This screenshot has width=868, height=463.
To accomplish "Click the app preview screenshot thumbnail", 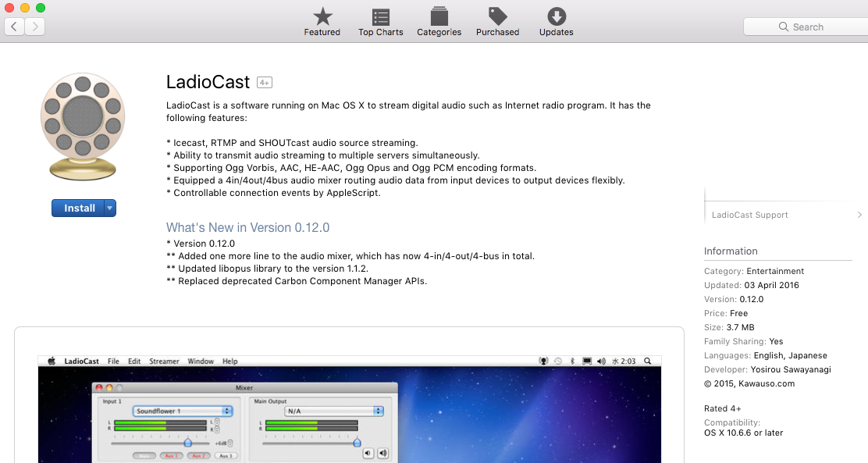I will click(x=349, y=408).
